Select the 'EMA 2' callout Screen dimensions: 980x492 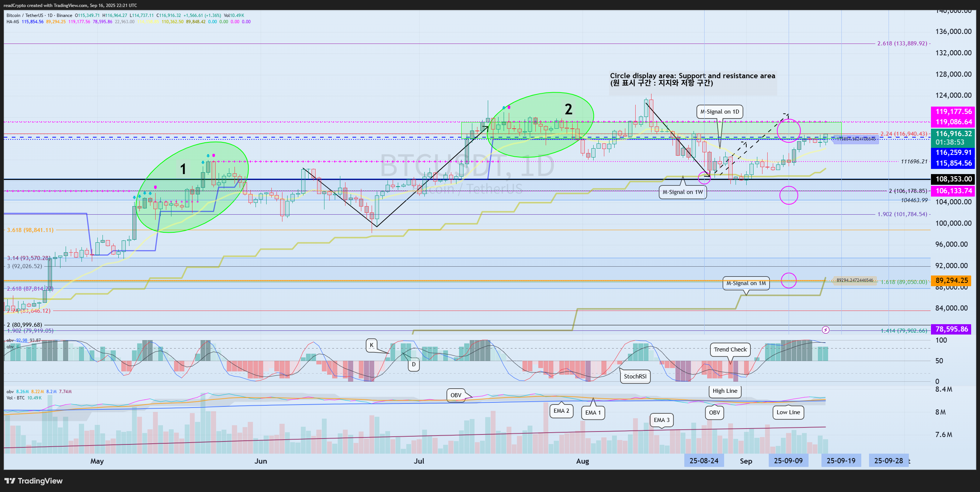[562, 410]
